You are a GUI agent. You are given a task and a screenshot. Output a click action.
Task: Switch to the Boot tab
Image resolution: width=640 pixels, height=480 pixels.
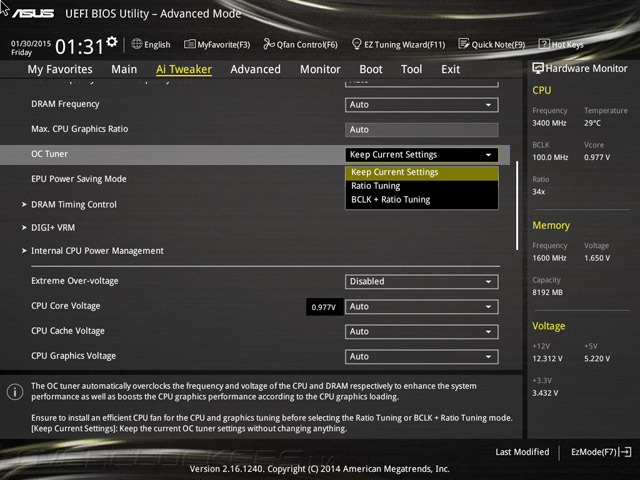click(x=371, y=69)
